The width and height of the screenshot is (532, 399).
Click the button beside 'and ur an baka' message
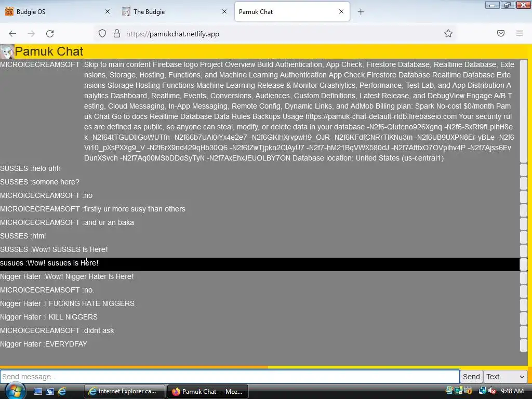[x=524, y=223]
